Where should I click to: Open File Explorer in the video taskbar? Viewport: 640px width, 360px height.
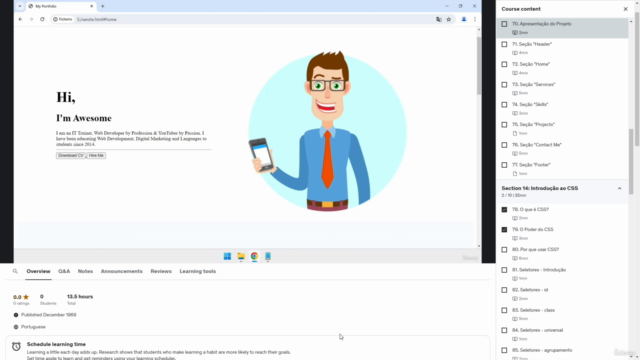click(x=241, y=256)
